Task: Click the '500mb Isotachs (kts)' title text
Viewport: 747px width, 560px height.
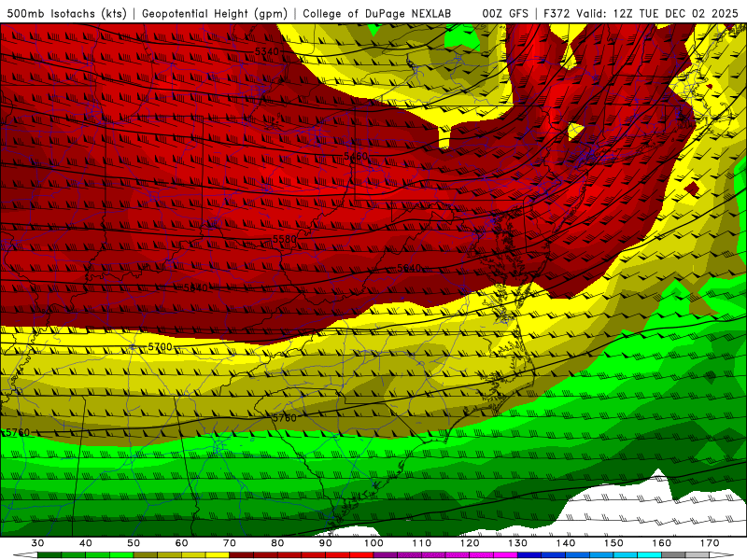Action: pos(66,14)
